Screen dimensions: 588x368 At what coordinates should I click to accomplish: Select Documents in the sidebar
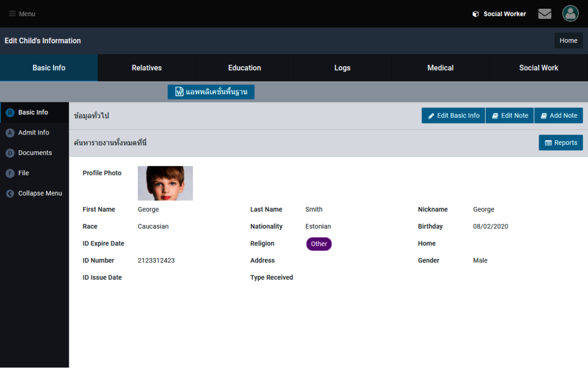pyautogui.click(x=34, y=153)
